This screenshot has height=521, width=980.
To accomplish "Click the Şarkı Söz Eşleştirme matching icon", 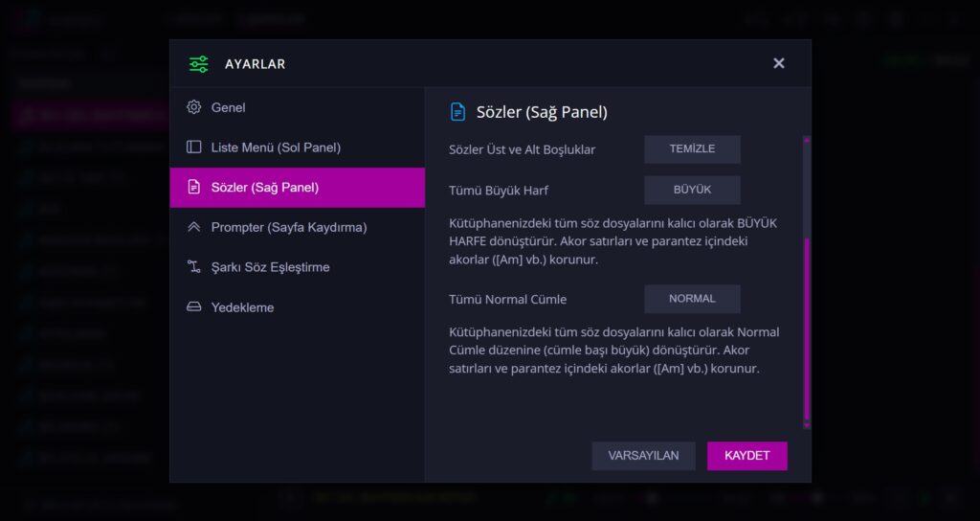I will (x=193, y=267).
